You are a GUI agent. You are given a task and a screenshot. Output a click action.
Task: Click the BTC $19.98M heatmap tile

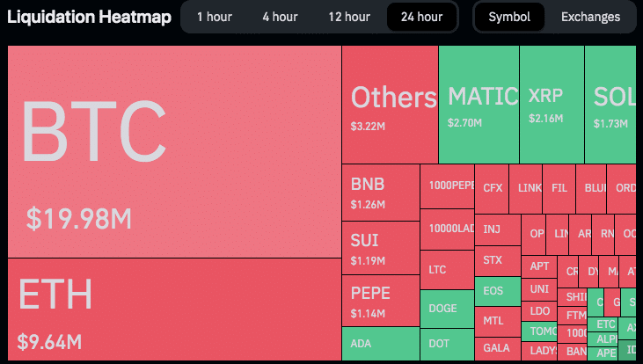point(174,151)
